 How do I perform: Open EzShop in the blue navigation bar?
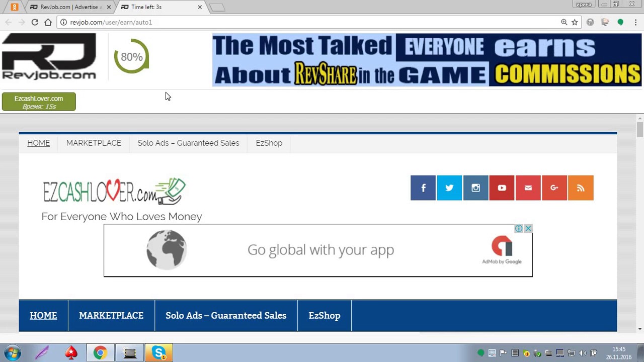tap(325, 316)
